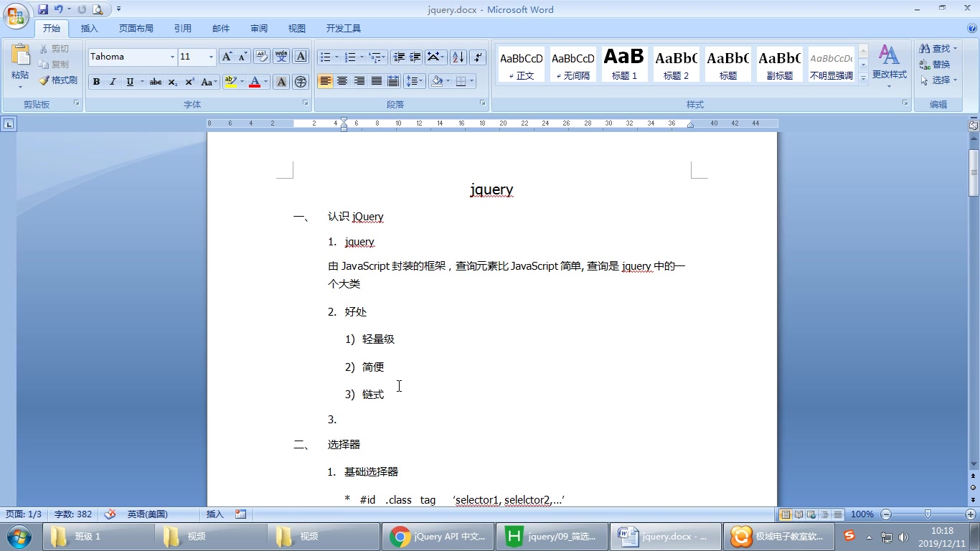Save the document from quick access toolbar

coord(43,9)
